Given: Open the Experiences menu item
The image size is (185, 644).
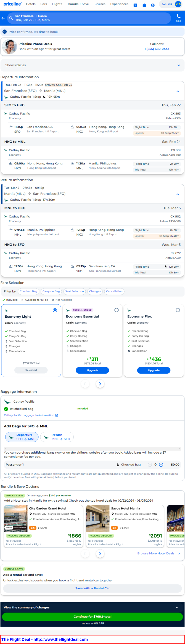Looking at the screenshot, I should (119, 4).
